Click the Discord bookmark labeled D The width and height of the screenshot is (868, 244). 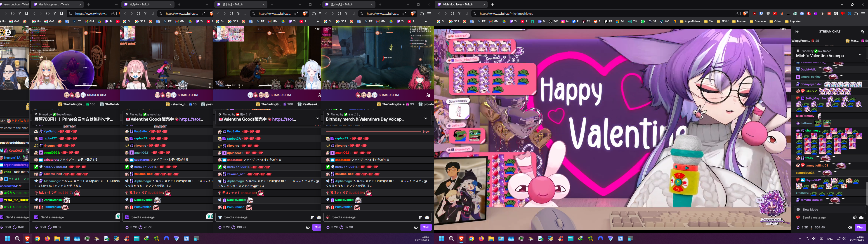[542, 21]
